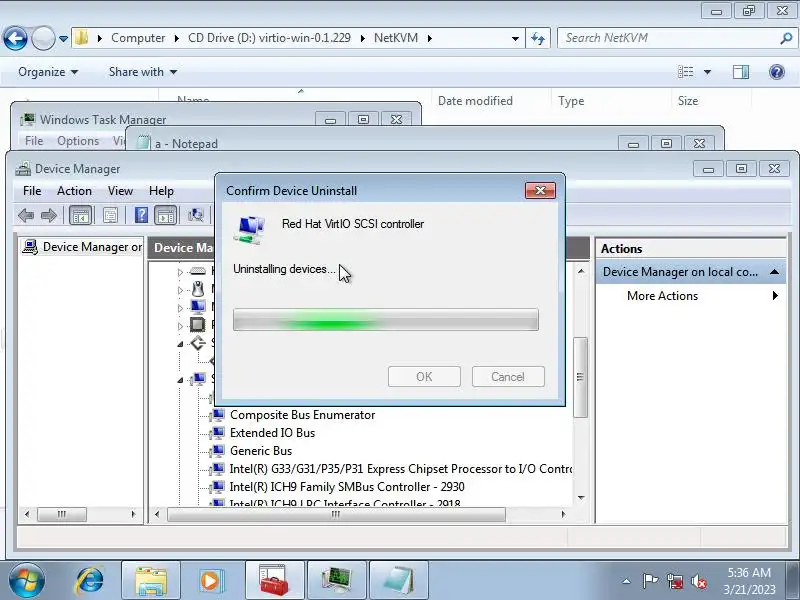The width and height of the screenshot is (800, 600).
Task: Toggle Show/Hide Action Pane toolbar icon
Action: pyautogui.click(x=165, y=215)
